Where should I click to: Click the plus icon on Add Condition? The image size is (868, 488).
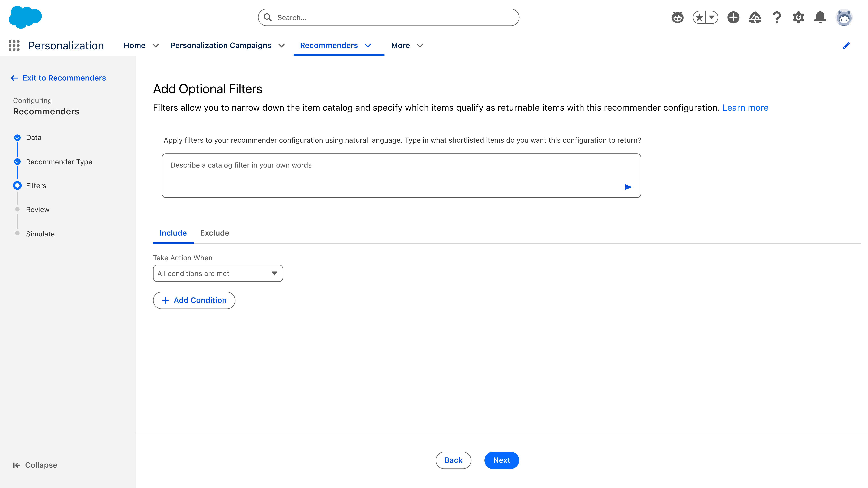165,300
